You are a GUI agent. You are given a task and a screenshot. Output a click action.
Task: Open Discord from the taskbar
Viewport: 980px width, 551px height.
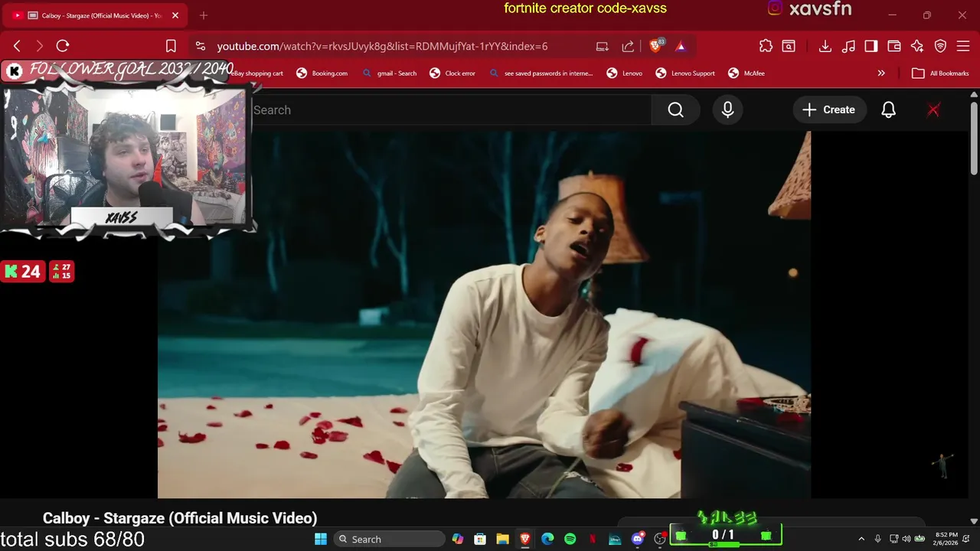pos(638,539)
